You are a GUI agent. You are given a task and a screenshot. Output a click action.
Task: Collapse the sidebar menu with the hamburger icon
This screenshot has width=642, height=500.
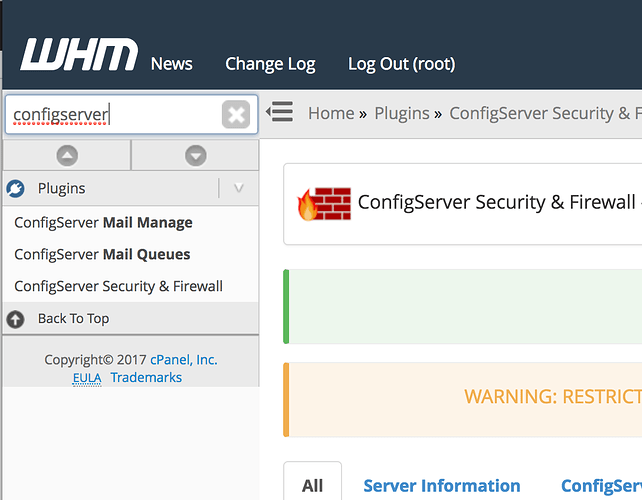280,112
